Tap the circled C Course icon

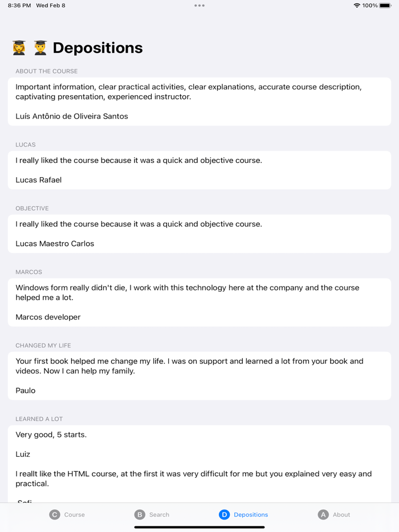[x=55, y=514]
